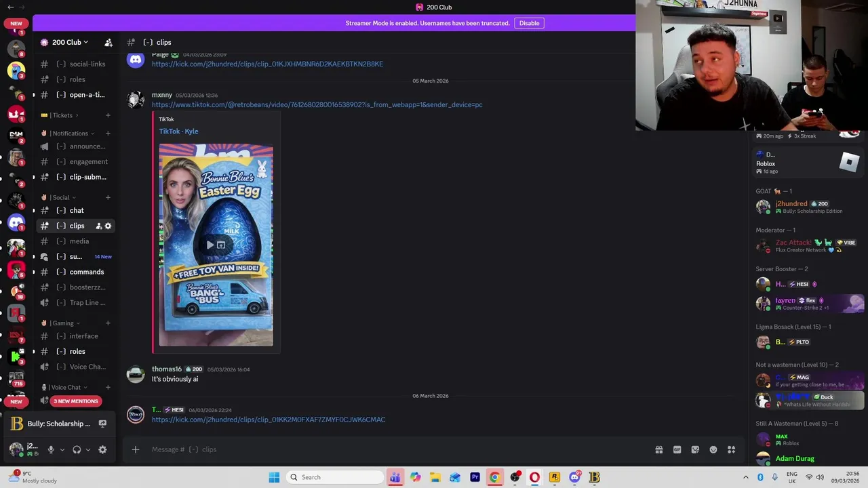The width and height of the screenshot is (868, 488).
Task: Open the TikTok retrobeans video link
Action: pyautogui.click(x=317, y=104)
